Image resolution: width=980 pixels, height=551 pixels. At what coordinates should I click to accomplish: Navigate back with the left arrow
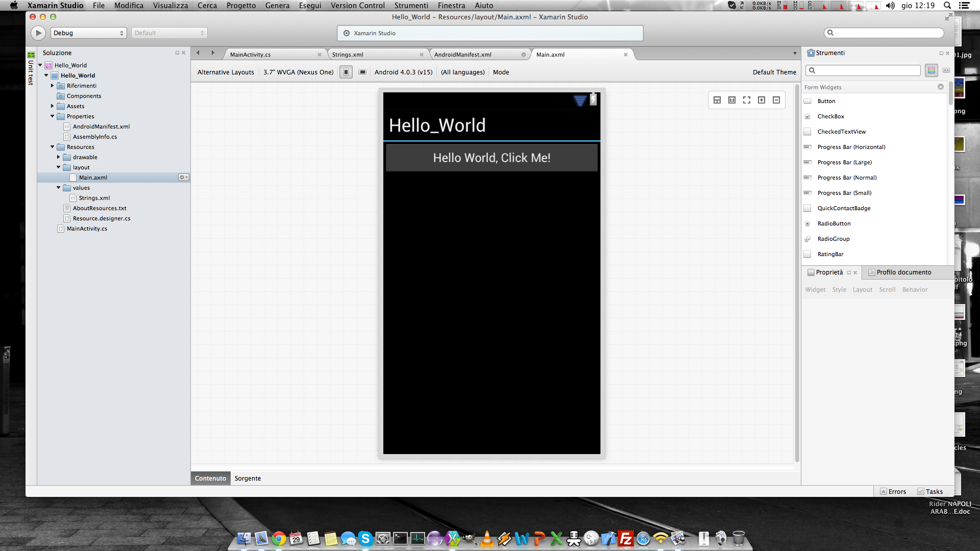pyautogui.click(x=198, y=53)
